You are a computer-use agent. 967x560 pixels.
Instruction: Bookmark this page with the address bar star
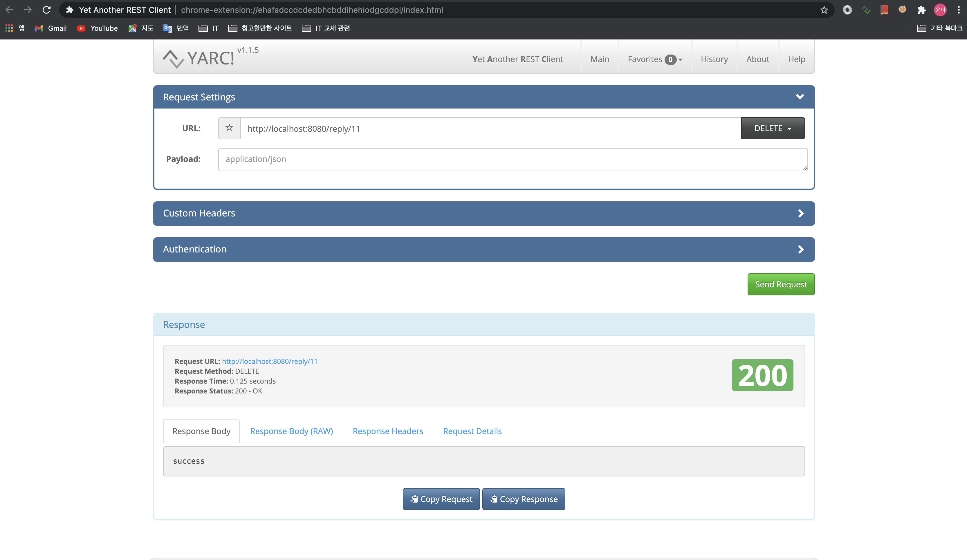point(824,10)
